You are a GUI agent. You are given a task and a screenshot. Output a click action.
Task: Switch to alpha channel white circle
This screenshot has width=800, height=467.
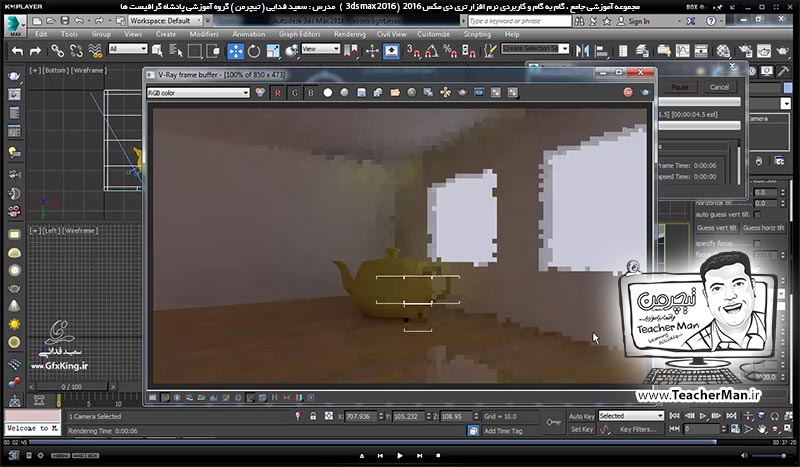click(x=328, y=92)
